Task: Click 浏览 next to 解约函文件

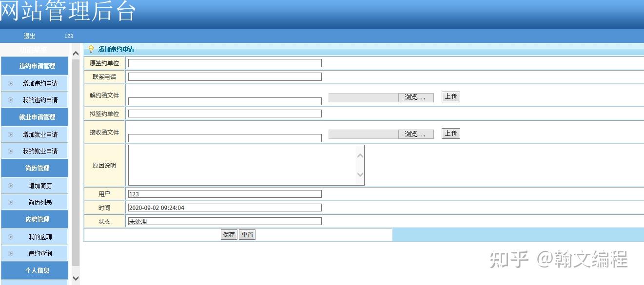Action: (416, 97)
